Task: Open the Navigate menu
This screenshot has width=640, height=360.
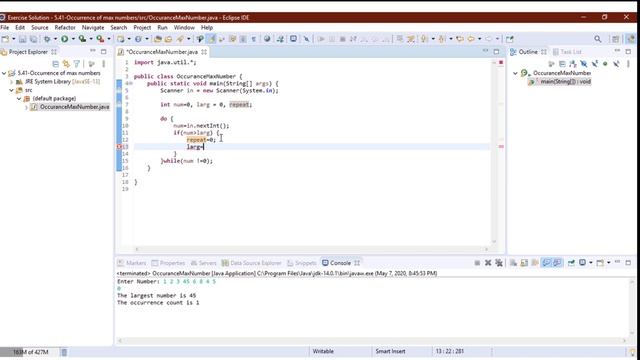Action: click(x=93, y=27)
